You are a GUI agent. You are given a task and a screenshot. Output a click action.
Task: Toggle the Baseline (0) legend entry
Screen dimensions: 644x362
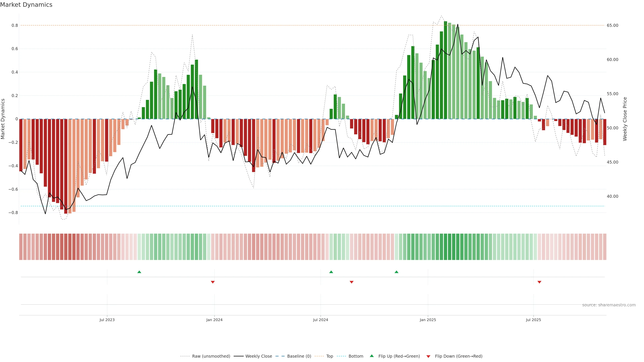click(x=299, y=356)
